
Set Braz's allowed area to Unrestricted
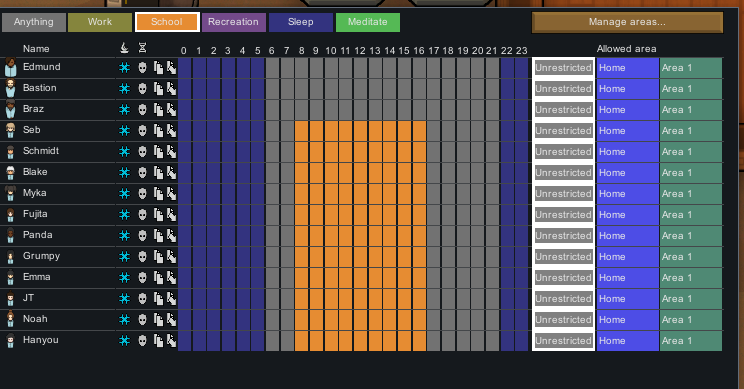pyautogui.click(x=564, y=110)
